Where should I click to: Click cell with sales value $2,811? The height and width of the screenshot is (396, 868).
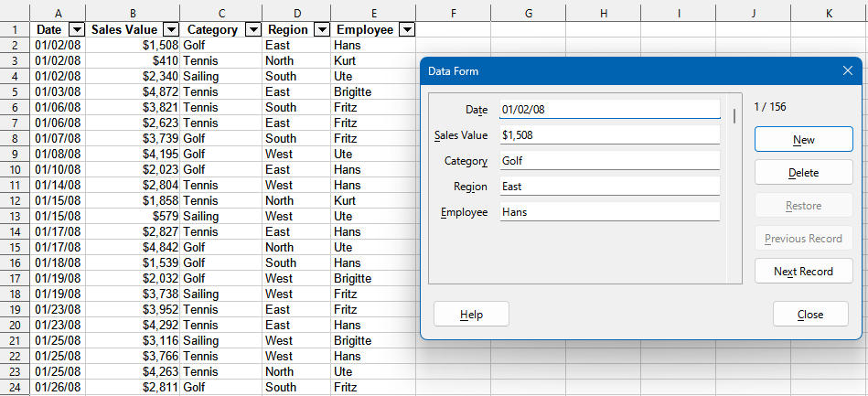[x=133, y=387]
